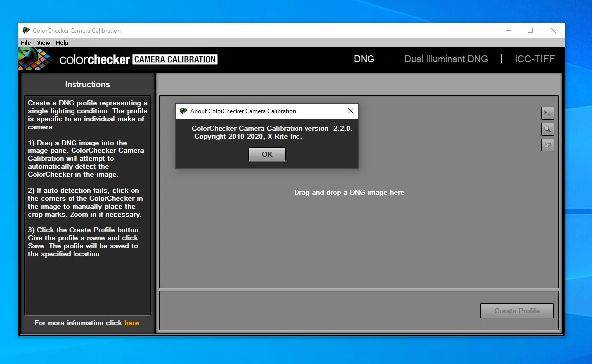Click the CAMERA CALIBRATION banner label
This screenshot has height=364, width=592.
tap(175, 59)
